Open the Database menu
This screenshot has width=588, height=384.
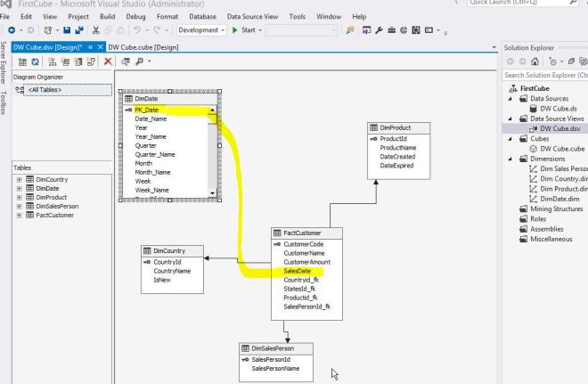(x=202, y=16)
